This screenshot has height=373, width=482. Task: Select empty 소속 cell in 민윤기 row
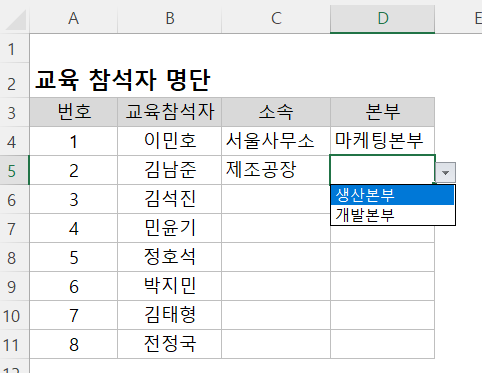click(276, 228)
